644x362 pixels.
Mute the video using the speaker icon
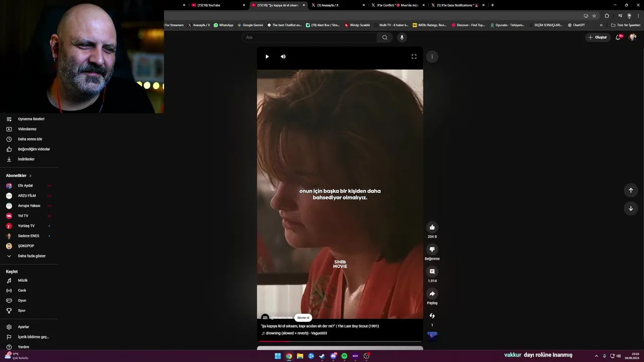(283, 57)
